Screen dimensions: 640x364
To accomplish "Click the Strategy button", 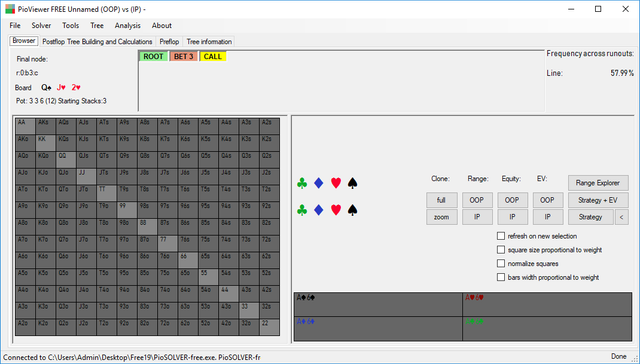I will tap(591, 217).
